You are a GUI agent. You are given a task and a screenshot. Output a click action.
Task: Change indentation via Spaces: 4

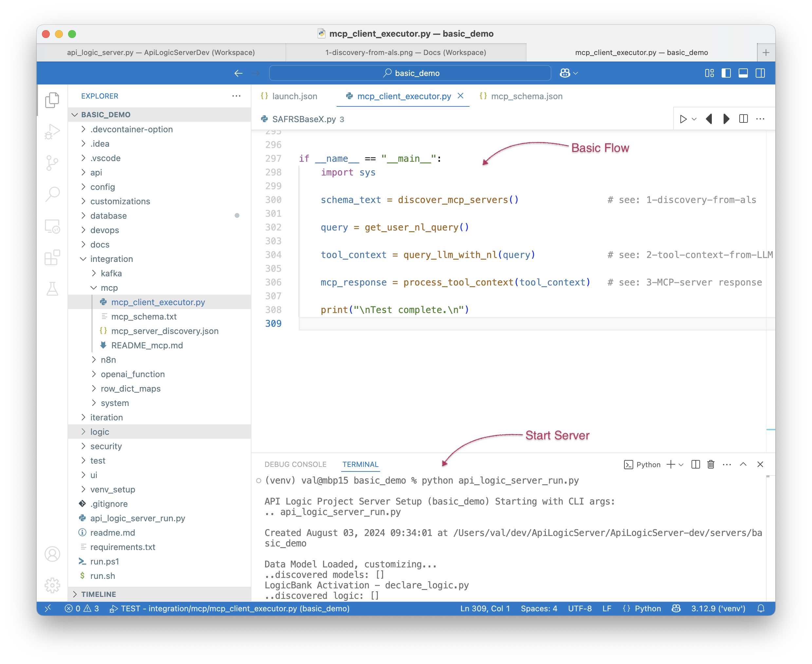[539, 609]
